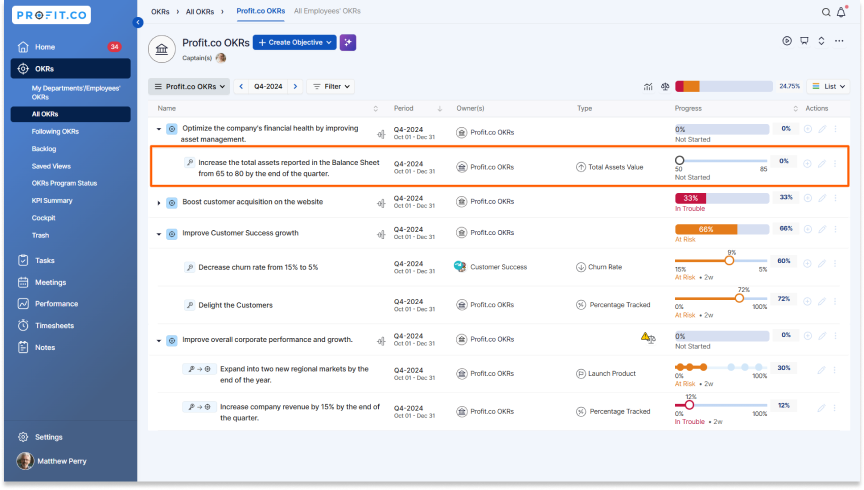The width and height of the screenshot is (864, 490).
Task: Open the comments icon near top right
Action: (804, 41)
